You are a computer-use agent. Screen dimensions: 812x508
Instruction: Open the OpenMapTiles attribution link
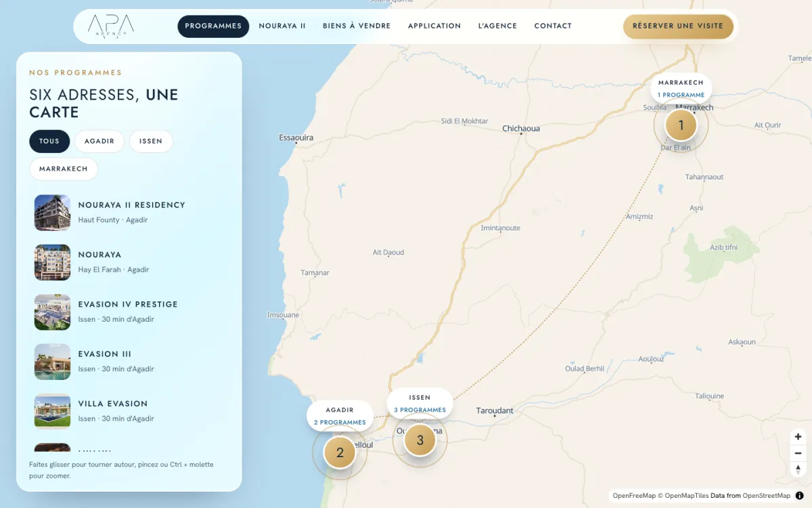687,496
